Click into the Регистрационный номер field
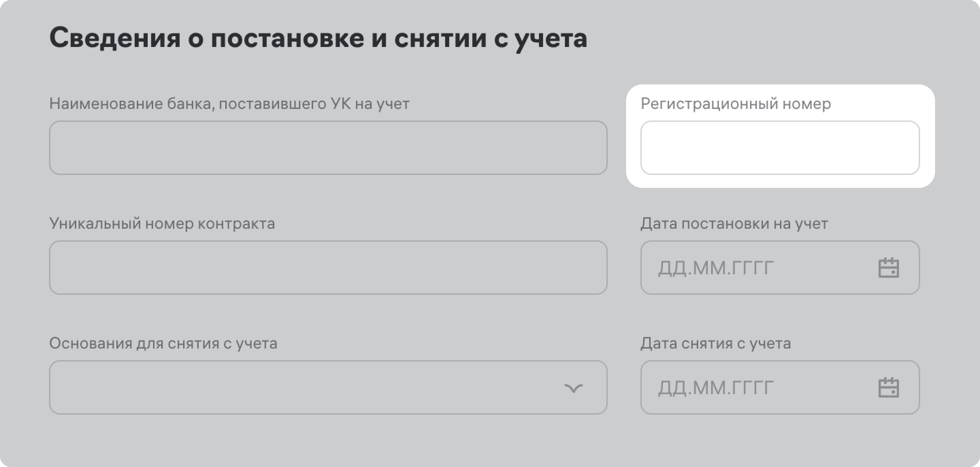Image resolution: width=980 pixels, height=467 pixels. tap(780, 148)
